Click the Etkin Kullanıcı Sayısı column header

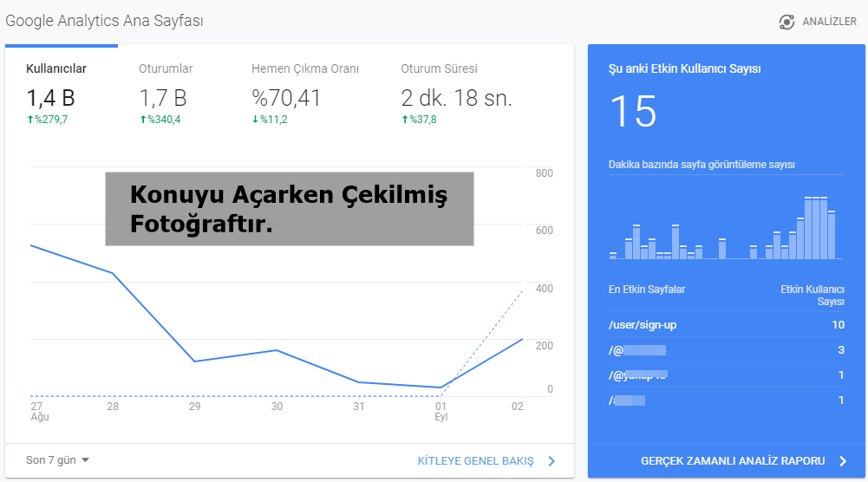[x=813, y=295]
